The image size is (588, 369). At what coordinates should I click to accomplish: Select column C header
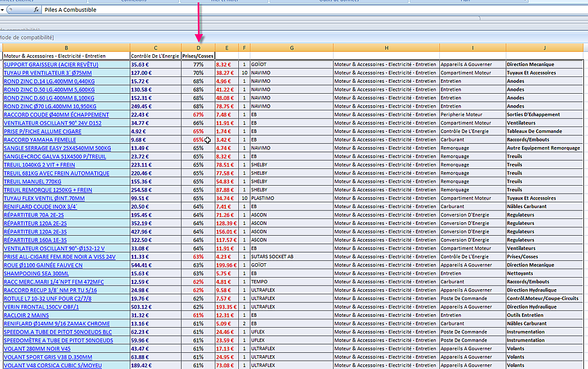point(156,48)
